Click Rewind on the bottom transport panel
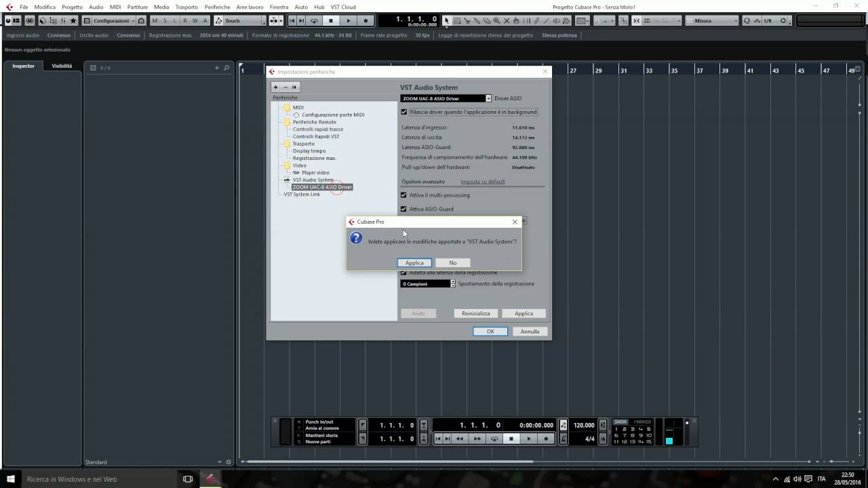Viewport: 868px width, 488px height. 459,439
